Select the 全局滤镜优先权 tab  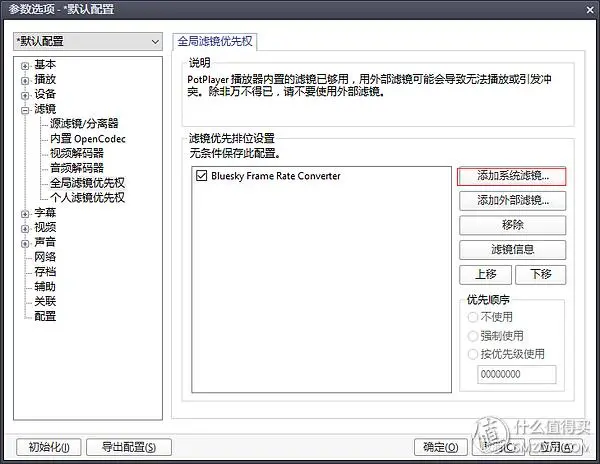tap(215, 42)
